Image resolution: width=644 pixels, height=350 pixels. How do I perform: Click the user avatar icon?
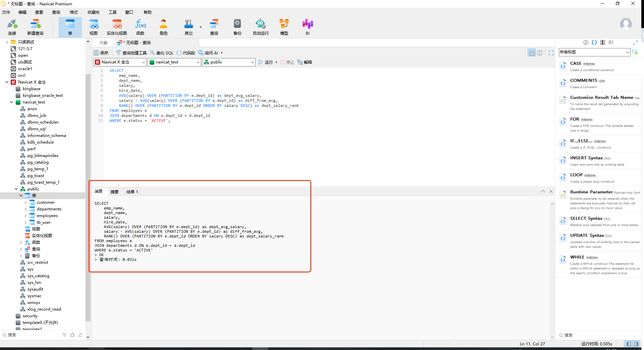[x=626, y=24]
